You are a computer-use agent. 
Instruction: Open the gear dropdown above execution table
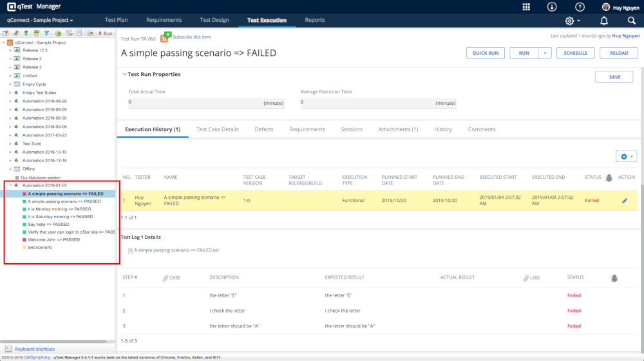(626, 156)
